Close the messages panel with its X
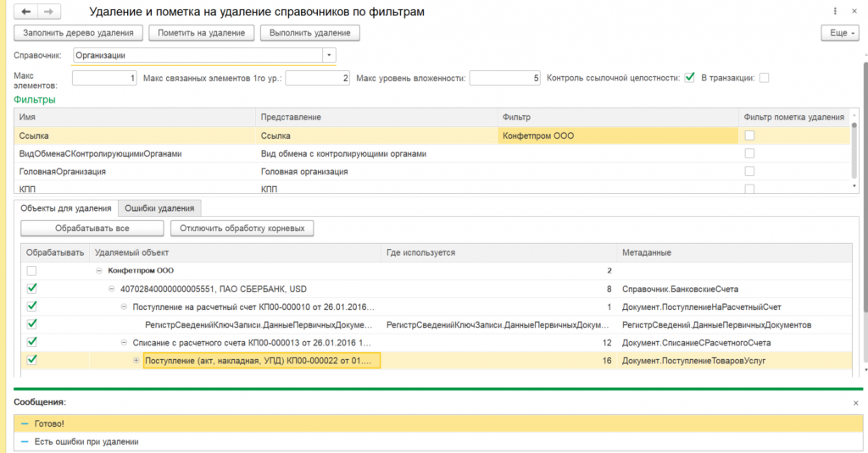 point(855,402)
